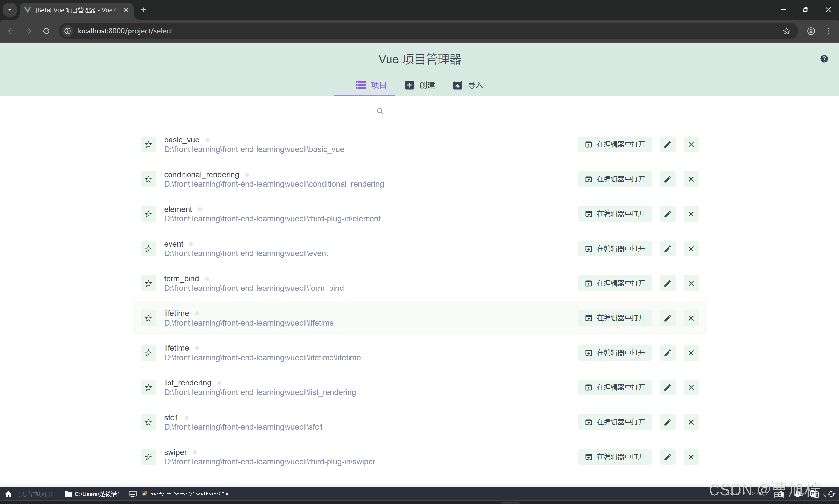Image resolution: width=839 pixels, height=504 pixels.
Task: Open the log output icon in status bar
Action: click(x=132, y=494)
